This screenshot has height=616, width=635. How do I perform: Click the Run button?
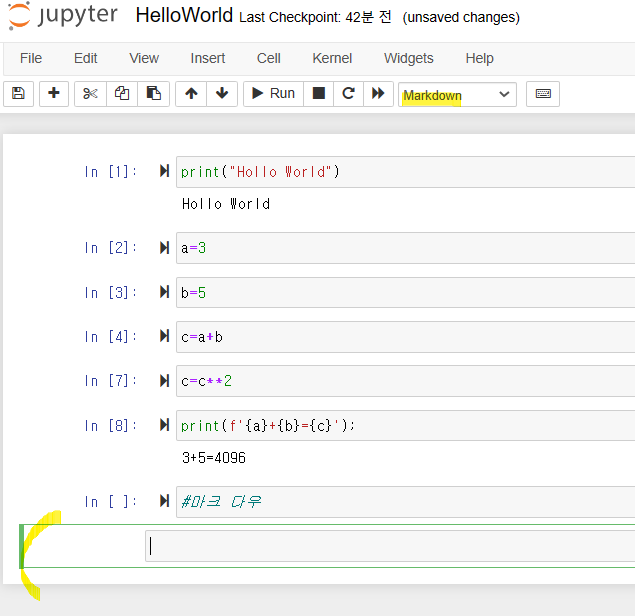pyautogui.click(x=273, y=94)
